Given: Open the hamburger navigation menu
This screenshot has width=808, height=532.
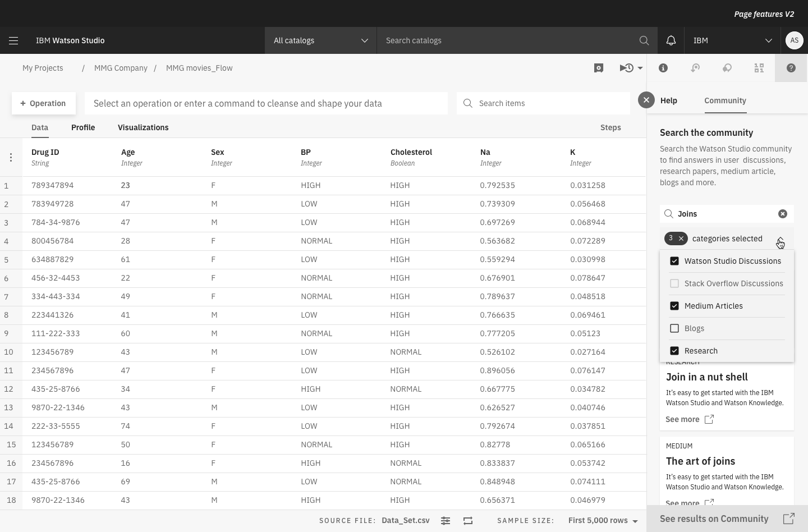Looking at the screenshot, I should coord(13,40).
